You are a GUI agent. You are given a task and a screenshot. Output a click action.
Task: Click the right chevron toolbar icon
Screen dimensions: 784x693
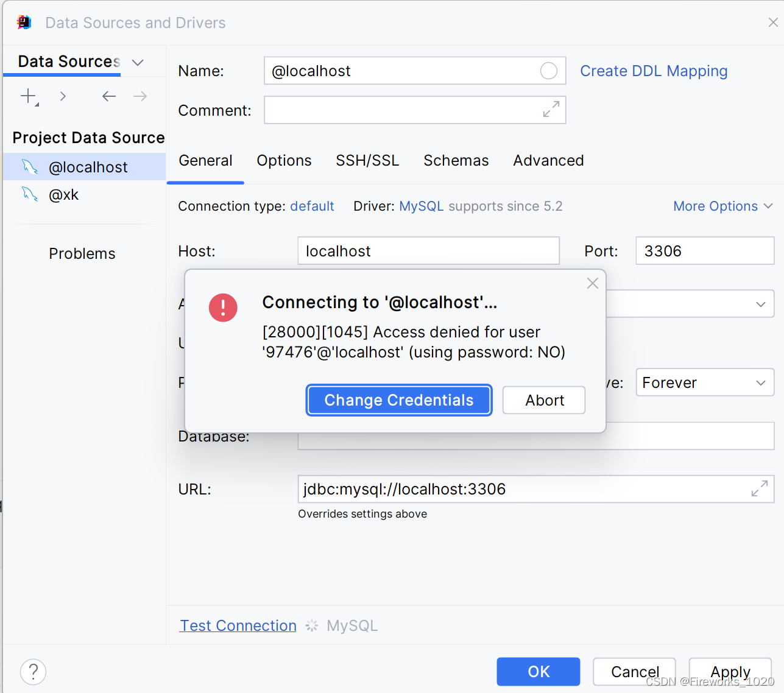coord(63,96)
